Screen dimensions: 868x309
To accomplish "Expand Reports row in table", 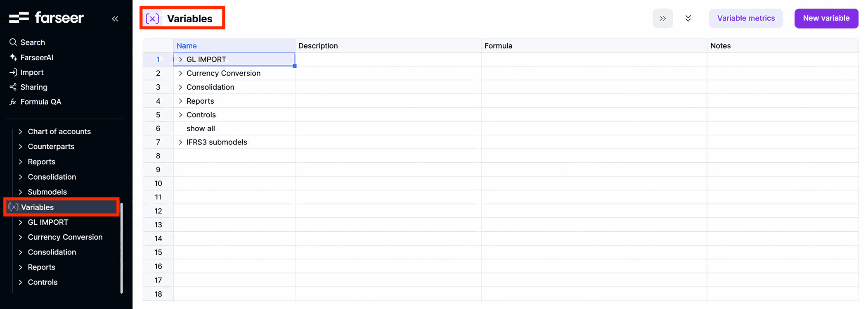I will click(180, 101).
